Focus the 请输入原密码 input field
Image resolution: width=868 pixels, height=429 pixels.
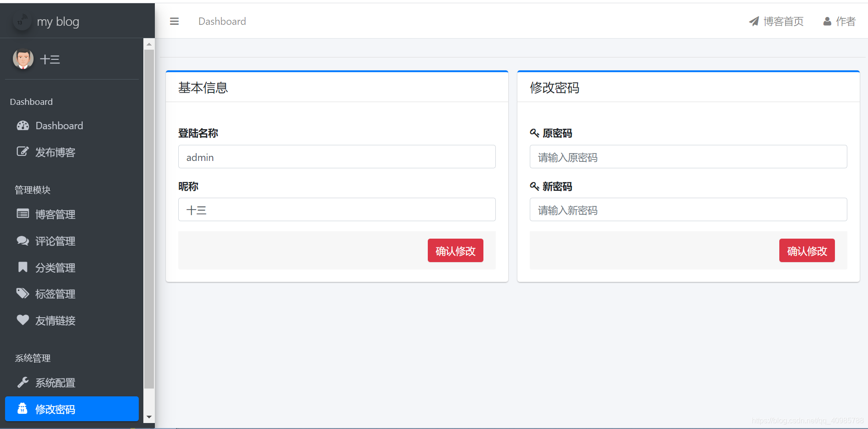pos(688,157)
